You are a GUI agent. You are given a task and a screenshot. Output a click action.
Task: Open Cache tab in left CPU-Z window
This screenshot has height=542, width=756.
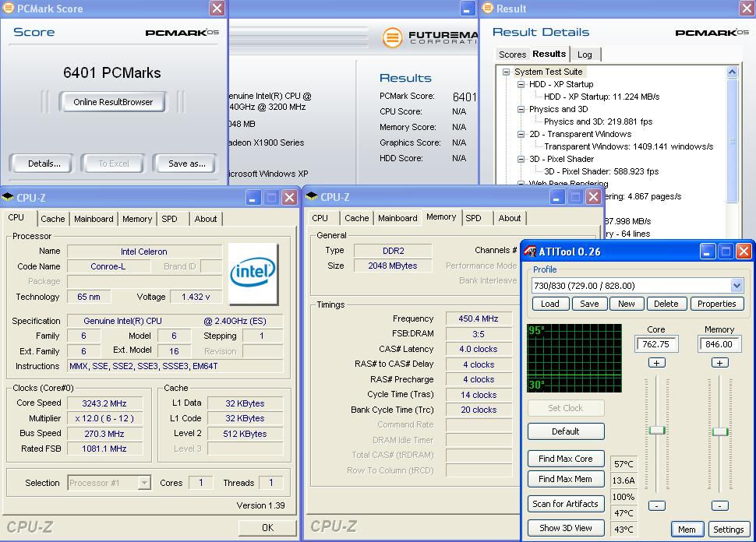click(x=52, y=219)
